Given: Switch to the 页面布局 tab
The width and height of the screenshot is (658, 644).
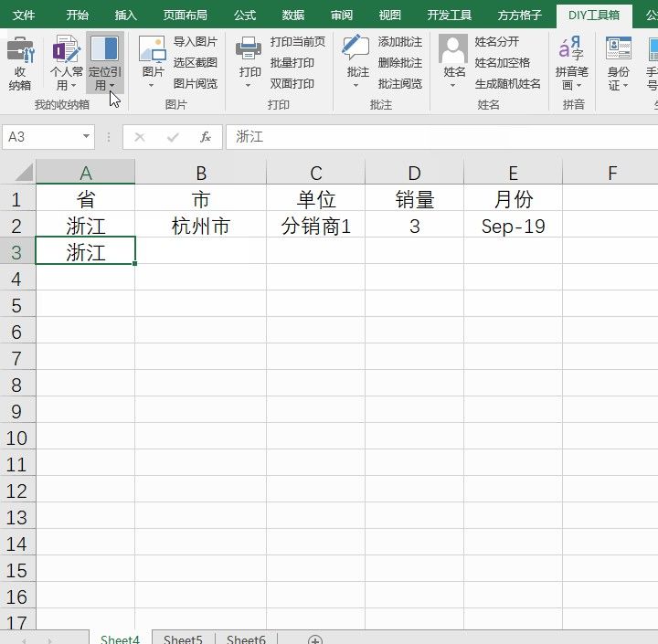Looking at the screenshot, I should click(186, 16).
